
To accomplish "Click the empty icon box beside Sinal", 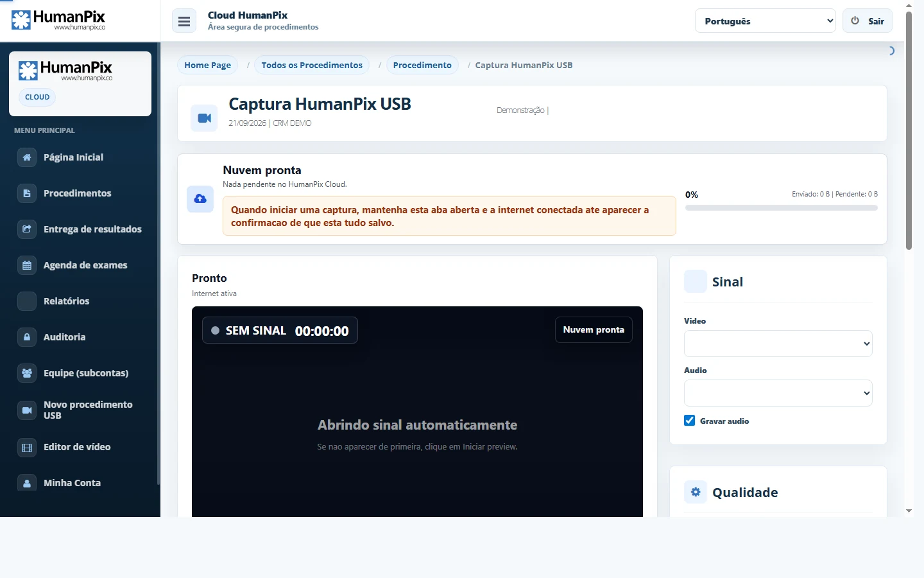I will [696, 281].
